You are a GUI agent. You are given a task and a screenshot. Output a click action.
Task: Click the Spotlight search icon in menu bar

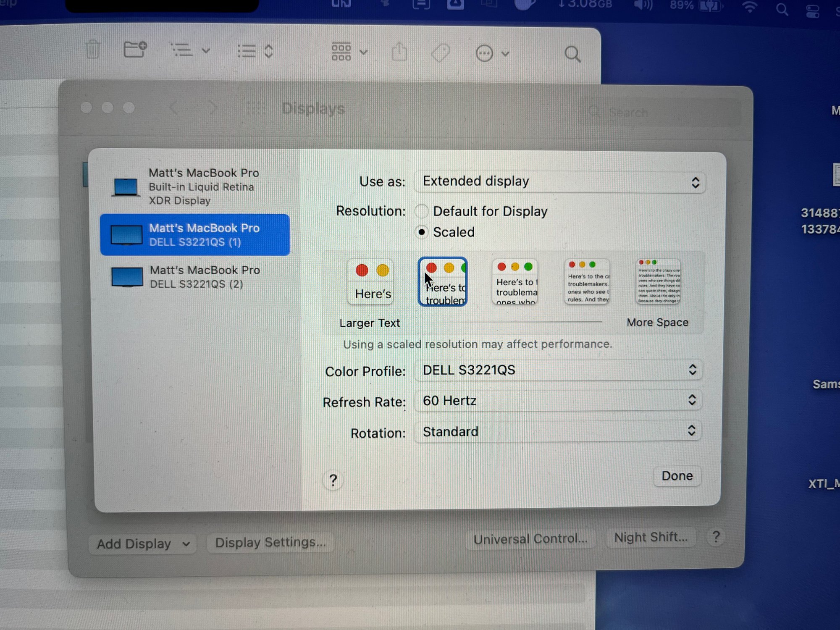coord(782,9)
